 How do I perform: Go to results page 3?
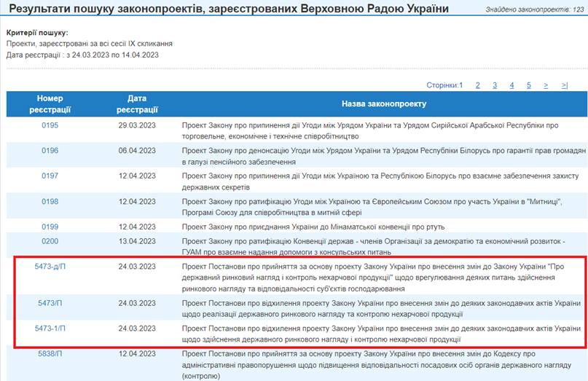click(x=495, y=85)
